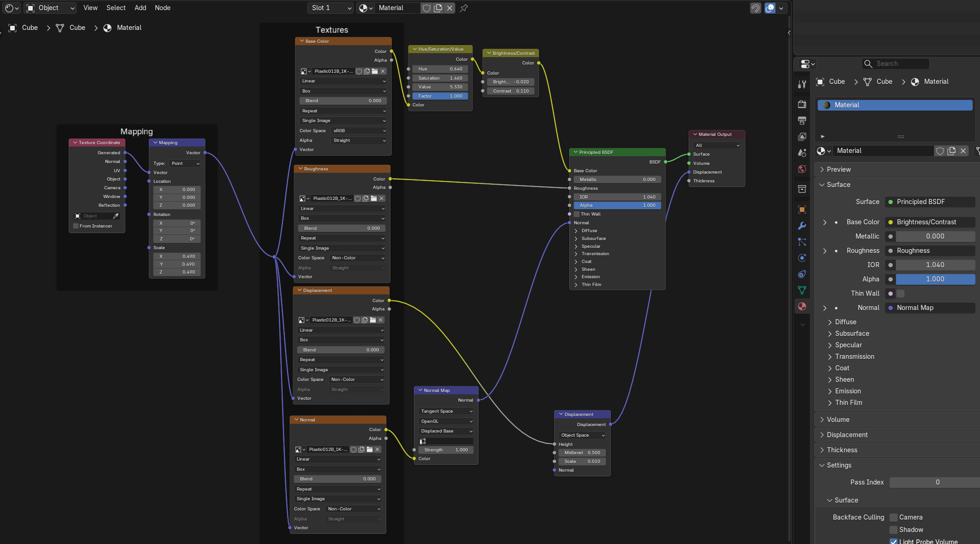This screenshot has height=544, width=980.
Task: Open the Render properties tab
Action: (802, 104)
